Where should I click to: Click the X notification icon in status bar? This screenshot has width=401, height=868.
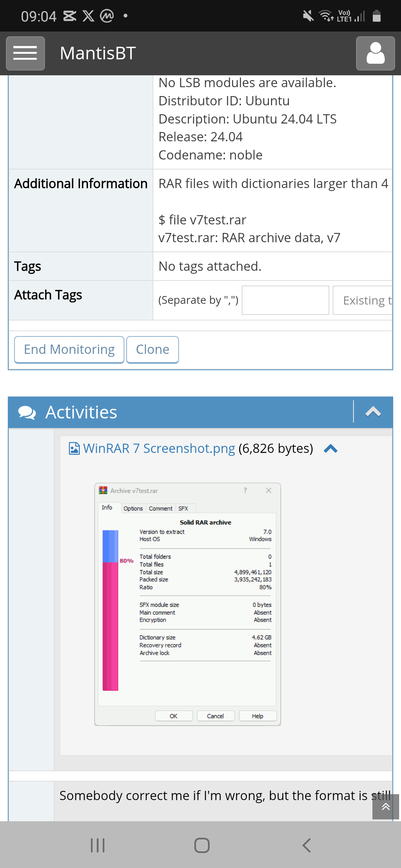pos(88,16)
